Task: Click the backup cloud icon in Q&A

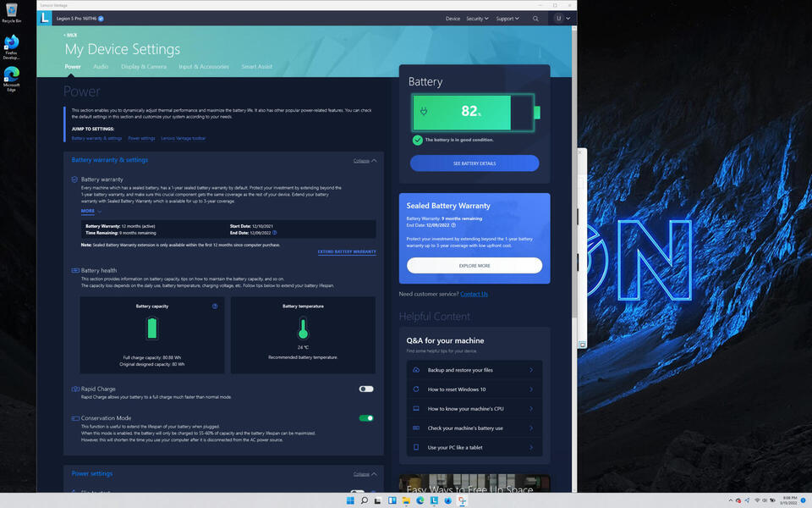Action: pos(416,370)
